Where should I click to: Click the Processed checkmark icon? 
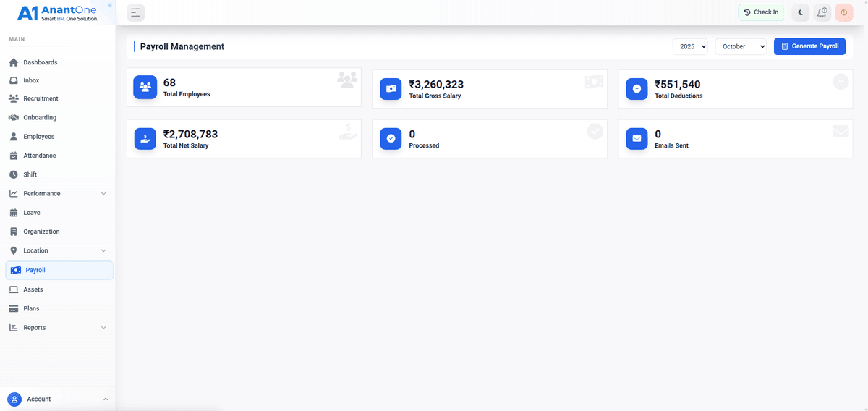391,138
